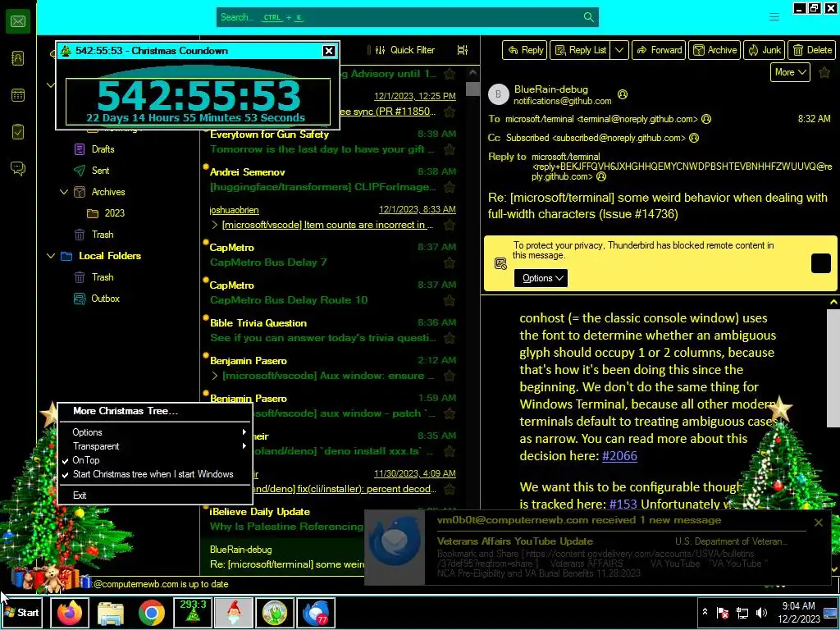
Task: Open the Mail space in the sidebar
Action: pos(18,21)
